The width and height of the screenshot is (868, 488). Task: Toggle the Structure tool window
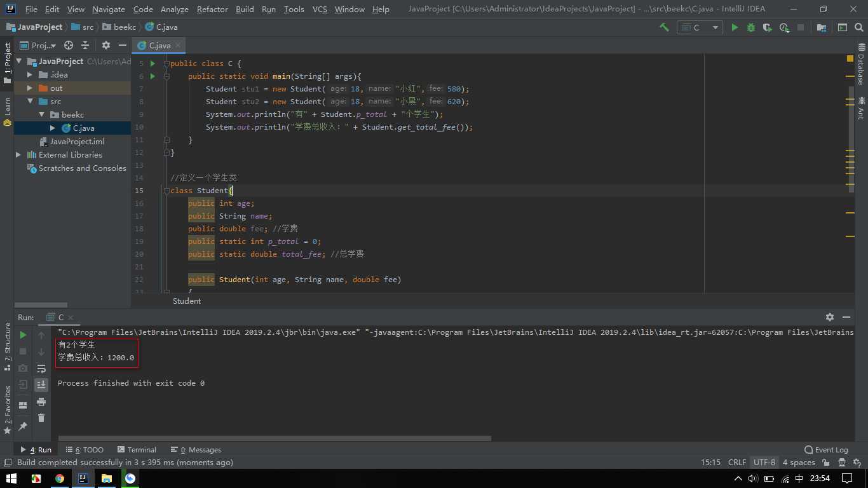pos(7,347)
